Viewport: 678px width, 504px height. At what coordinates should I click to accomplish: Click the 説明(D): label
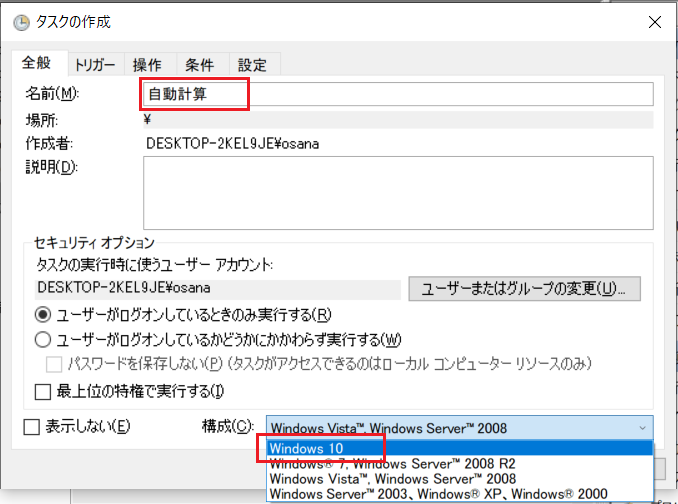52,167
